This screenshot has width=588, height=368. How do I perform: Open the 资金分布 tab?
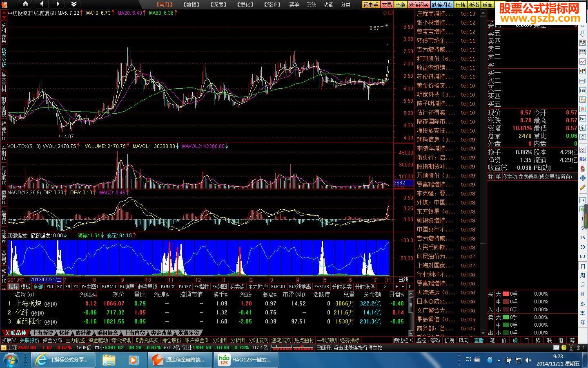tap(52, 340)
